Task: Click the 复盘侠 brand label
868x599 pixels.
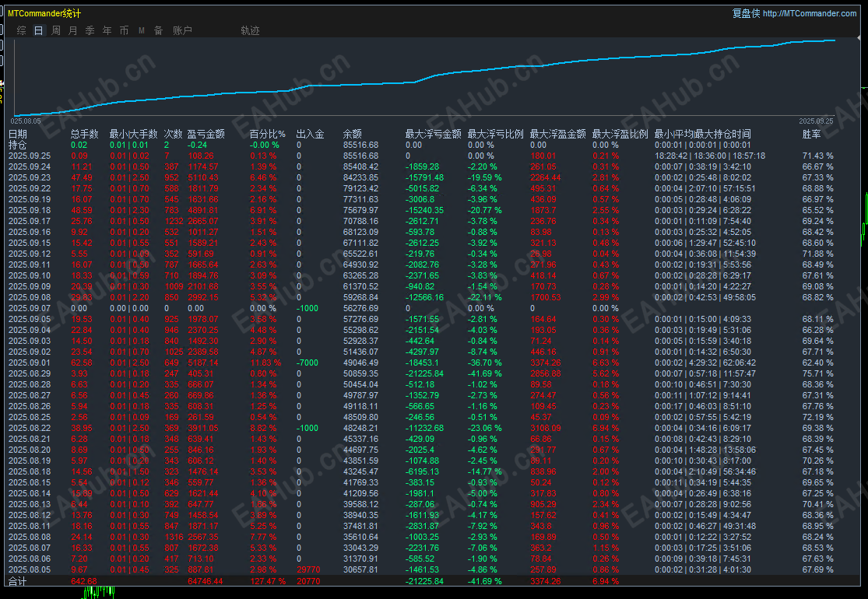Action: click(747, 13)
